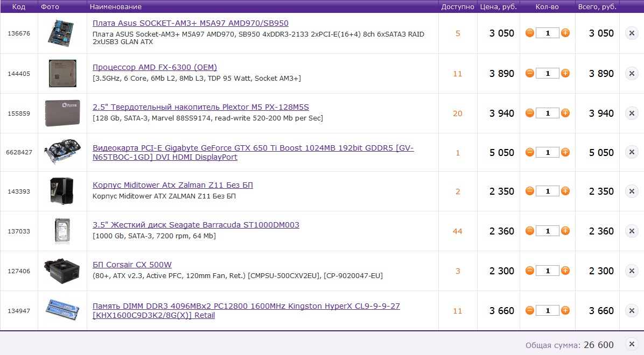Open Видеокарта Gigabyte GeForce GTX 650 link
The width and height of the screenshot is (644, 355).
click(x=253, y=153)
